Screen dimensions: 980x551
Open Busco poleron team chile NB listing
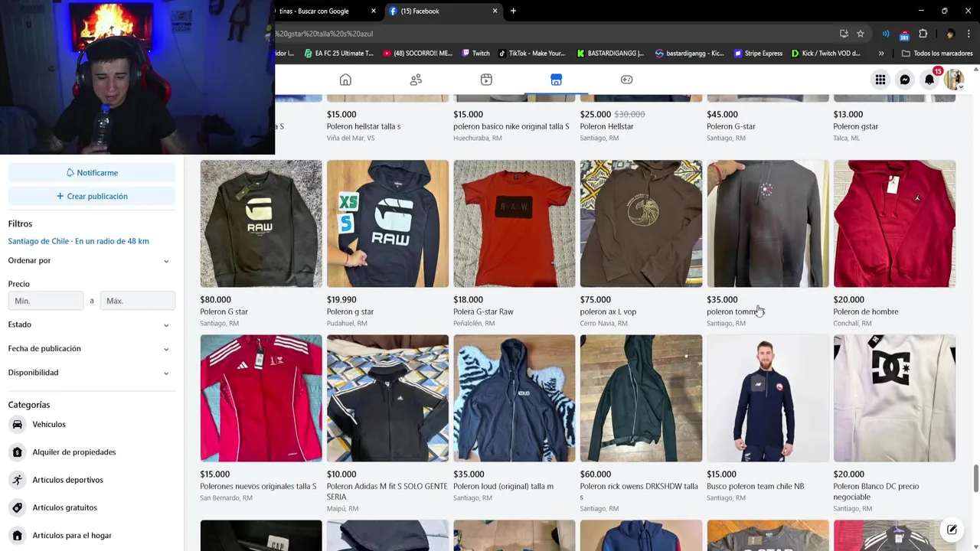(x=768, y=419)
